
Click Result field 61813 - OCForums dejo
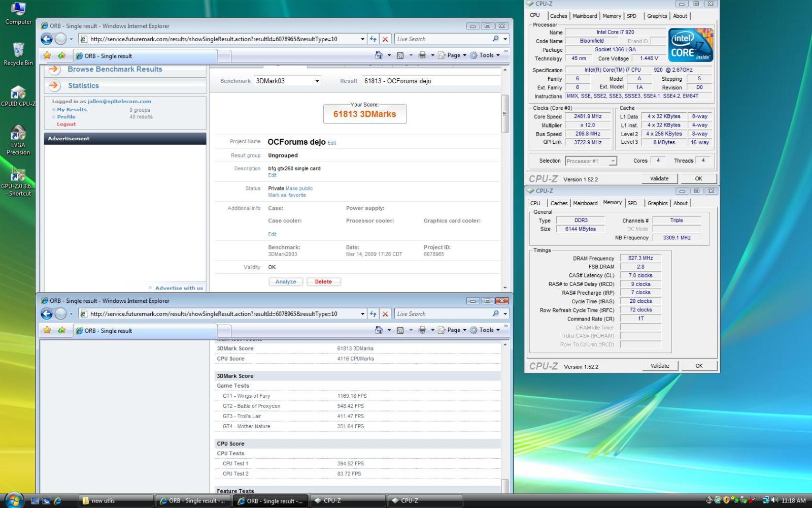pos(431,81)
